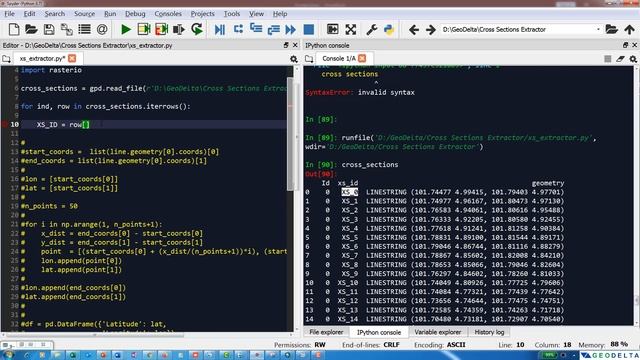Run selection or current line icon
The image size is (640, 360).
(179, 29)
